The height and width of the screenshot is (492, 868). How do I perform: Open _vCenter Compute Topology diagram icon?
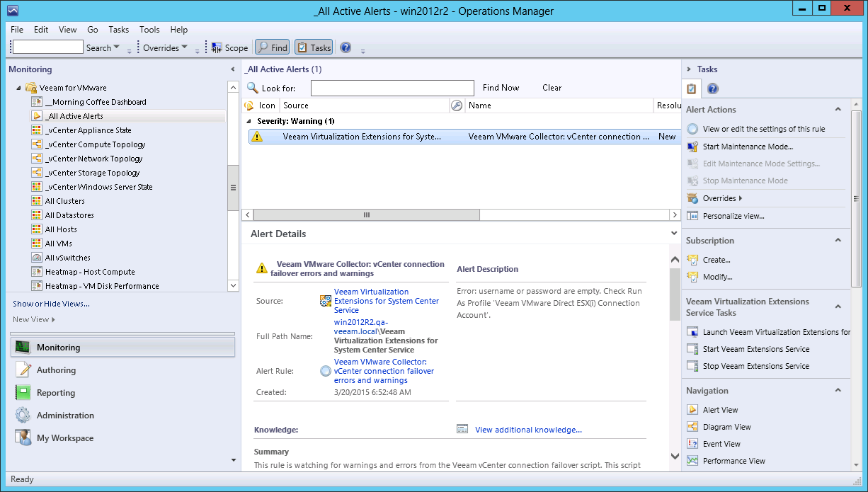point(37,144)
